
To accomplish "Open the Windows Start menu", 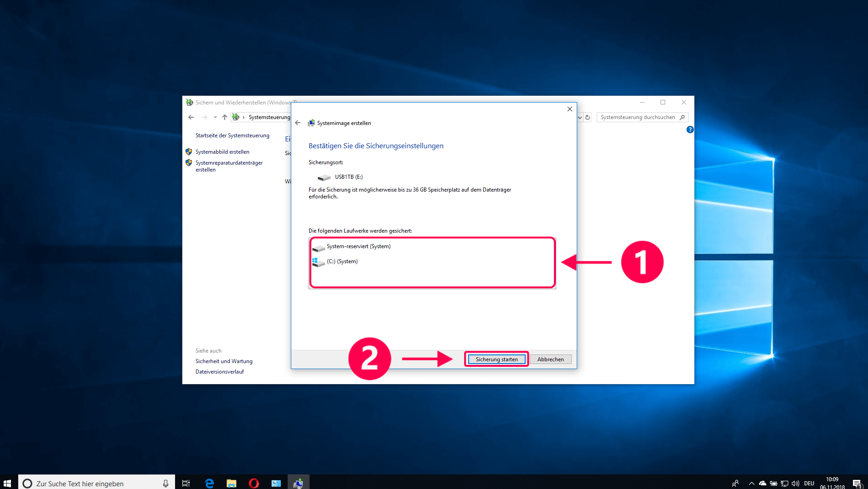I will [x=7, y=483].
